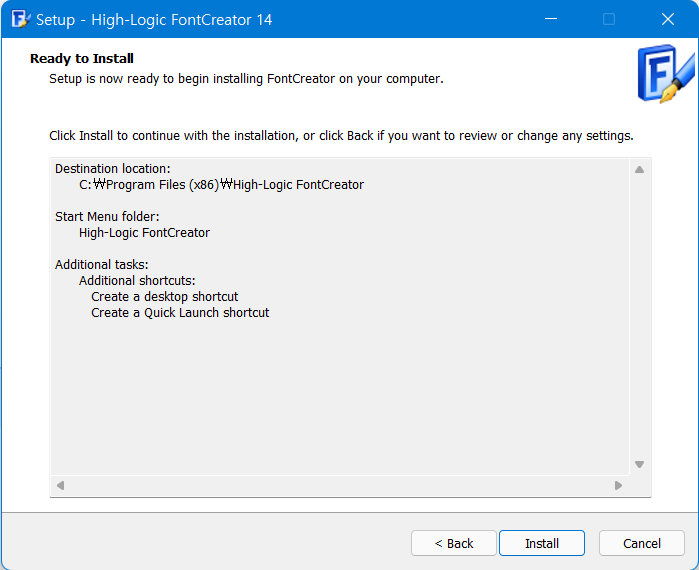
Task: Click the 'Create a Quick Launch shortcut' line
Action: tap(180, 313)
